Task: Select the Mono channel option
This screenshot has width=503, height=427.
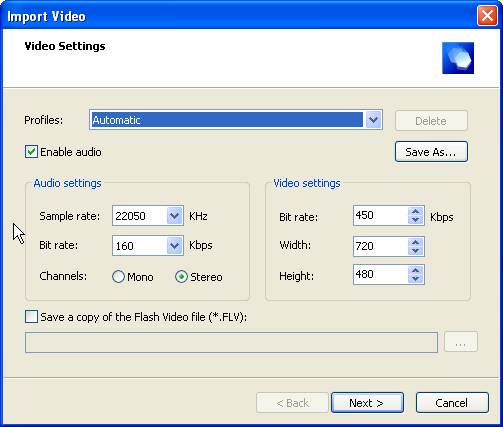Action: click(118, 277)
